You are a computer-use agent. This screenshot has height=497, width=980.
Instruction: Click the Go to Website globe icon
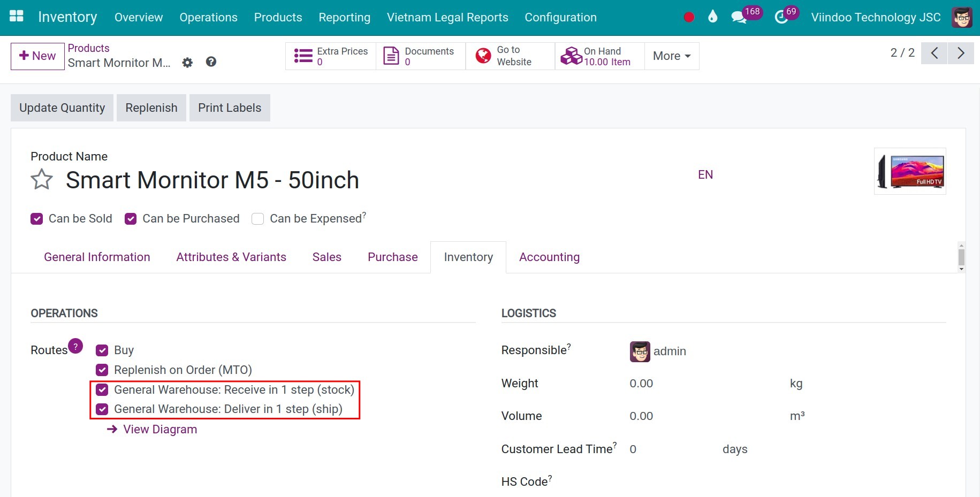click(482, 55)
